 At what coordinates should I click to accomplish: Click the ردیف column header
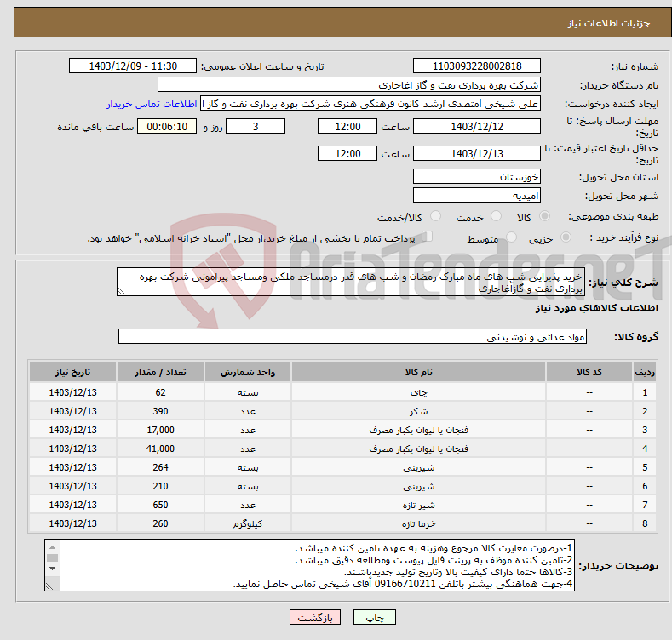pyautogui.click(x=644, y=372)
